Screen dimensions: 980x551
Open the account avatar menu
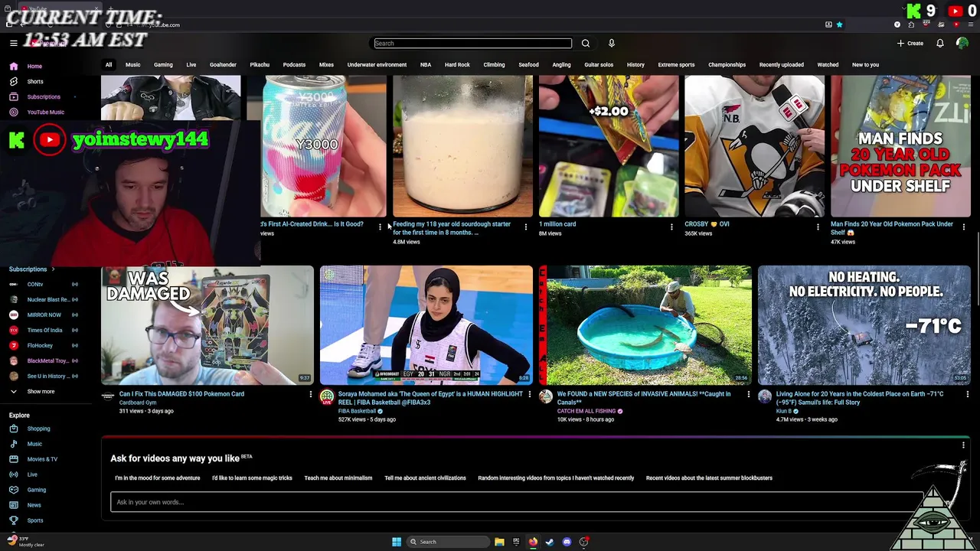tap(962, 44)
